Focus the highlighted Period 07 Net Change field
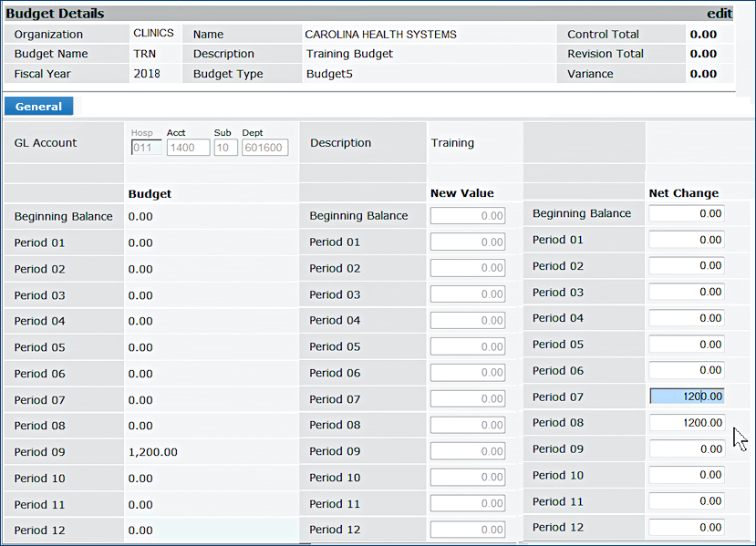This screenshot has width=756, height=546. (x=687, y=397)
